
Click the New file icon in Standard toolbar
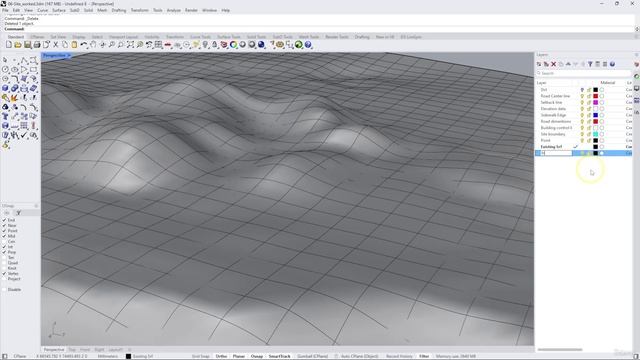tap(9, 44)
